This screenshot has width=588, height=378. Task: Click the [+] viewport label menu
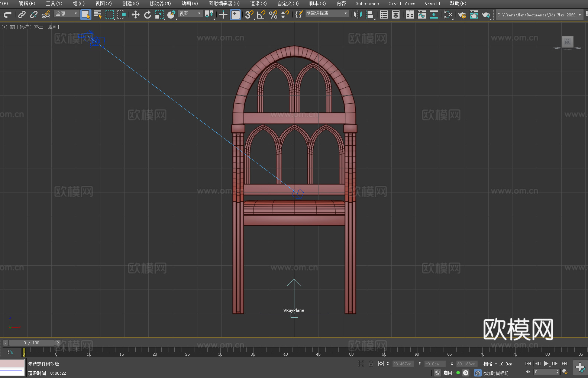pos(4,27)
